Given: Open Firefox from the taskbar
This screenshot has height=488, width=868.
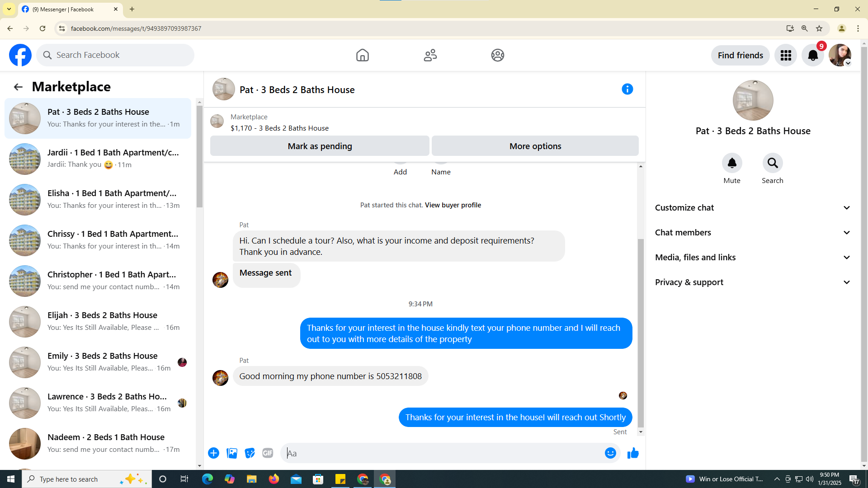Looking at the screenshot, I should tap(274, 479).
